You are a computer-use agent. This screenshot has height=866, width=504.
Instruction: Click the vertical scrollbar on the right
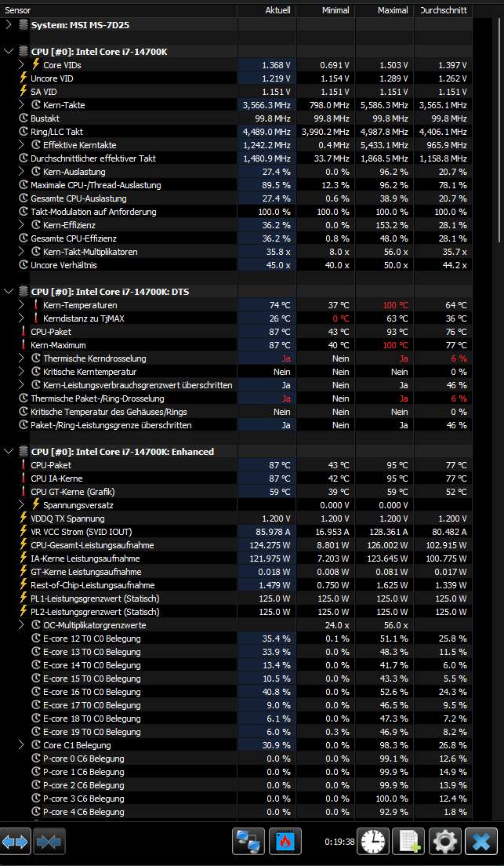click(500, 129)
